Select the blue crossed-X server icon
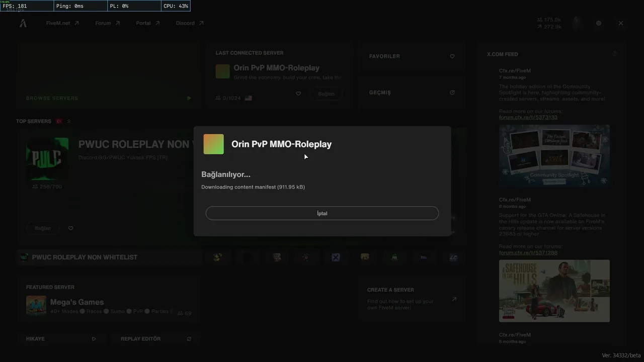This screenshot has height=362, width=644. pyautogui.click(x=336, y=257)
